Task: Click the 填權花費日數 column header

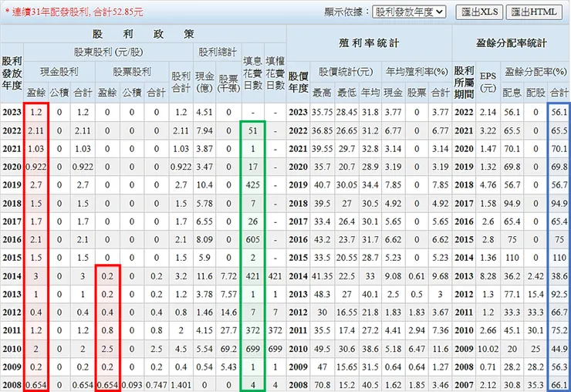Action: tap(275, 73)
